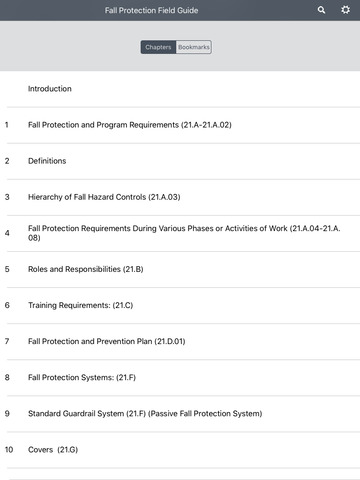Viewport: 360px width, 480px height.
Task: Select the Definitions chapter
Action: 180,161
